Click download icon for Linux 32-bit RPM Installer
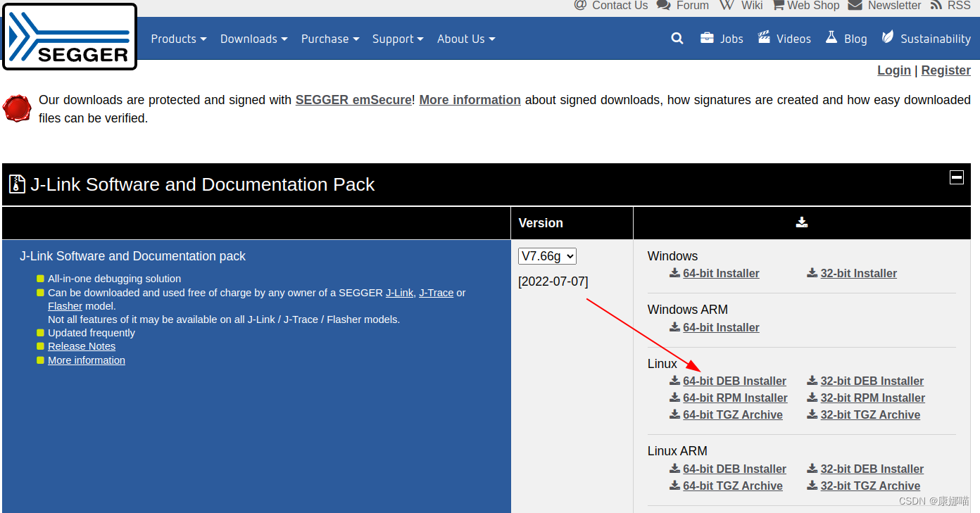 (x=812, y=398)
